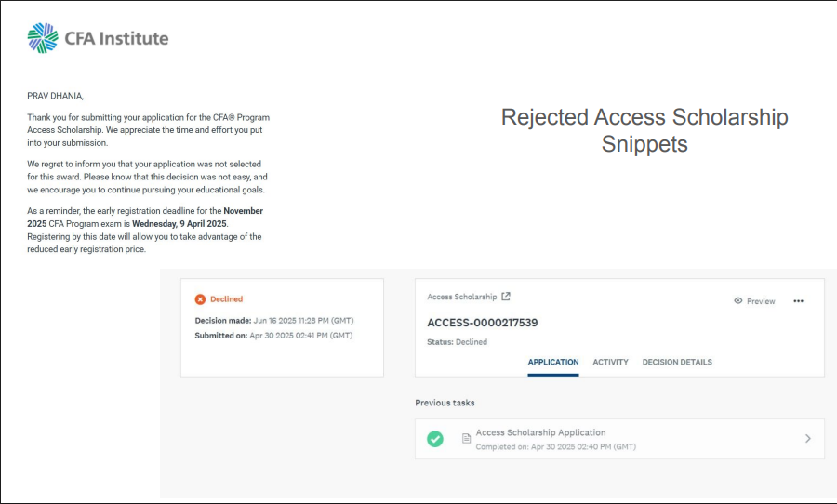Click the Decision made date line
Screen dimensions: 837x504
click(x=273, y=320)
